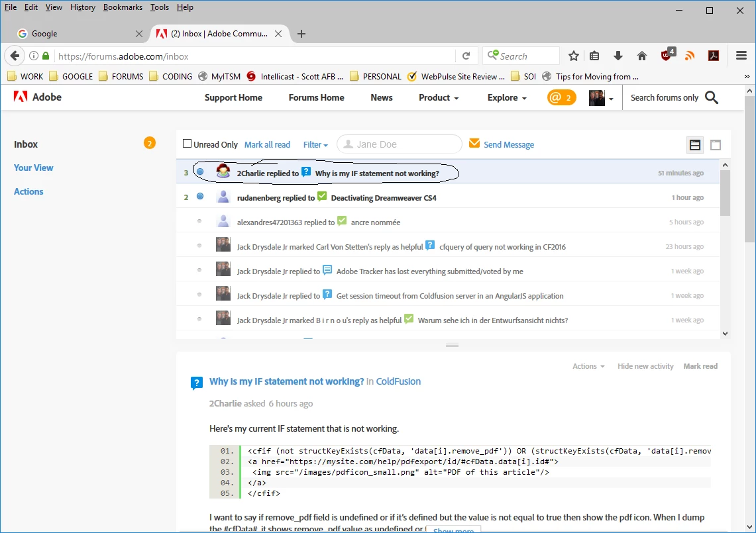Click the browser back arrow button

point(15,56)
